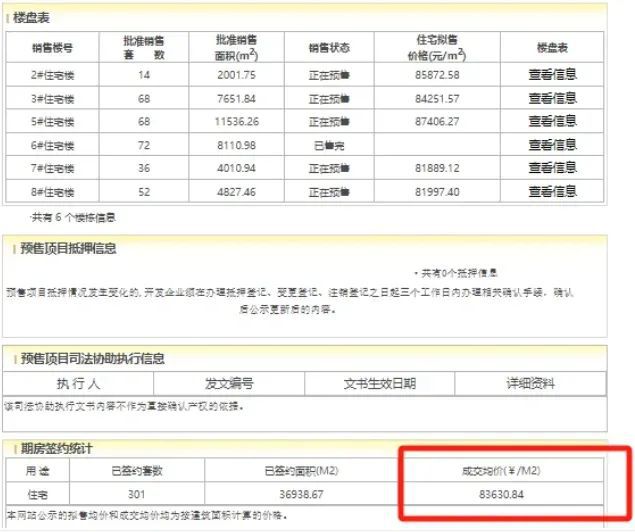635x532 pixels.
Task: Click area value 7651.84
Action: (237, 99)
